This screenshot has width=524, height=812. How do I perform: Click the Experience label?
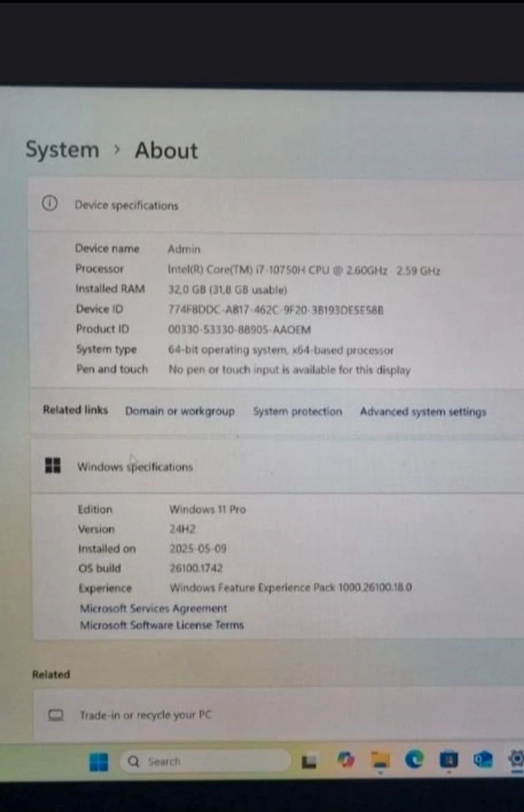(x=105, y=588)
